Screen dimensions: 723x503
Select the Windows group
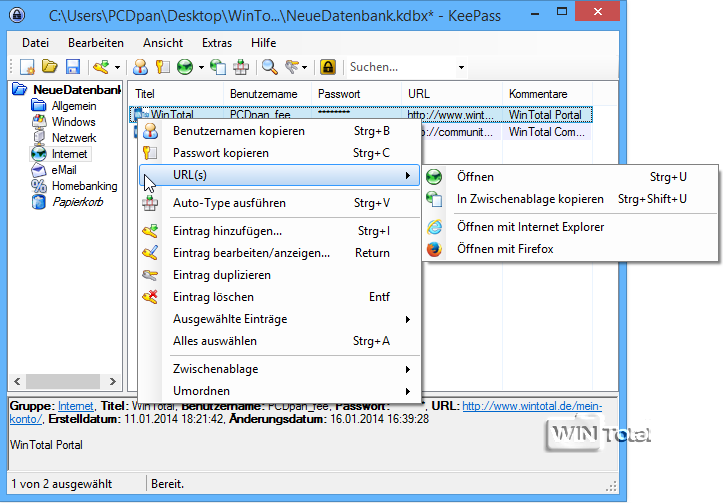point(73,122)
